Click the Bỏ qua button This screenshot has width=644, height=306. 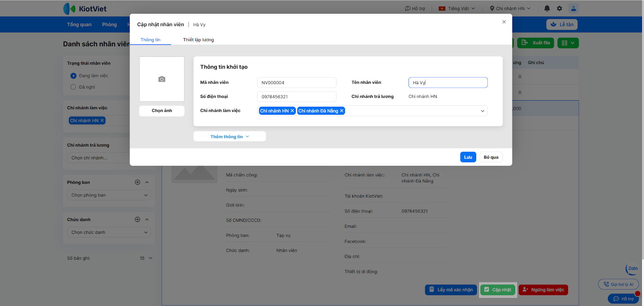pyautogui.click(x=491, y=157)
